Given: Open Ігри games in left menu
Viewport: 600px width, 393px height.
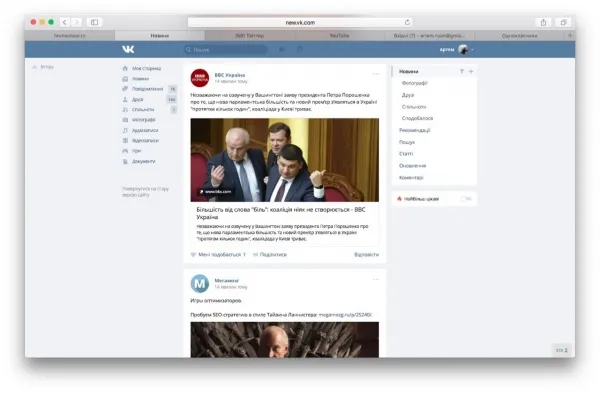Looking at the screenshot, I should [x=132, y=151].
